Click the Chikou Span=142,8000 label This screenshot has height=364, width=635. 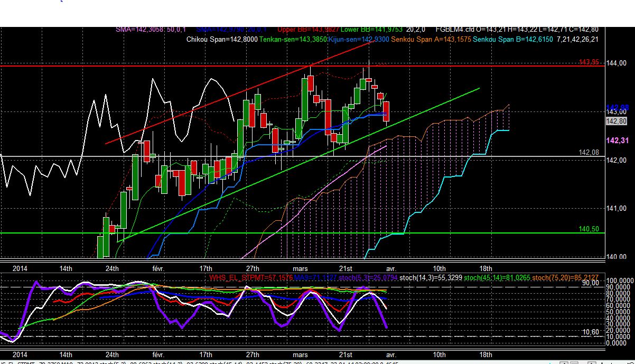tap(223, 39)
